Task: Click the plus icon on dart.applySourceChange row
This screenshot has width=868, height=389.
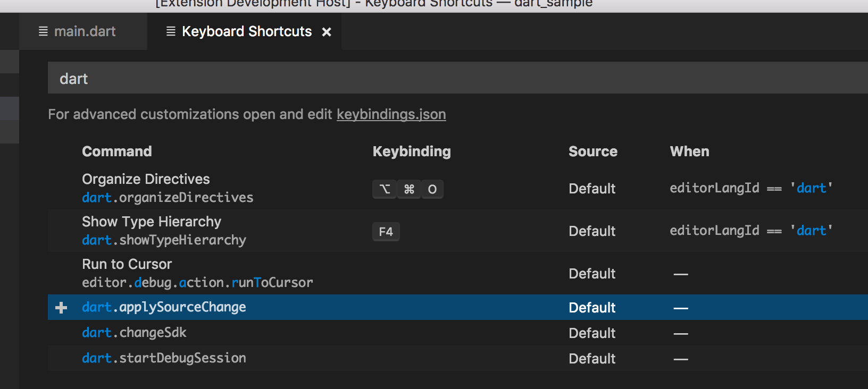Action: (x=62, y=307)
